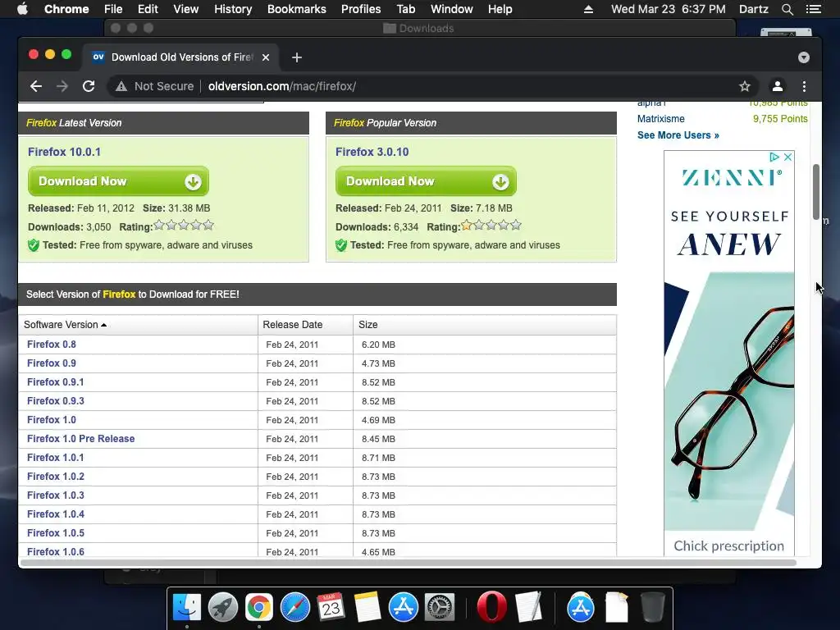840x630 pixels.
Task: Open the Profiles menu
Action: [361, 9]
